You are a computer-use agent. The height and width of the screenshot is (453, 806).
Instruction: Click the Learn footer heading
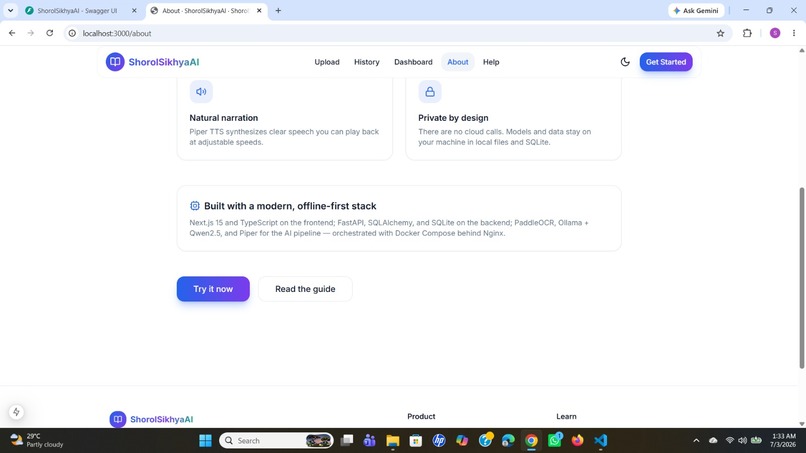coord(566,416)
